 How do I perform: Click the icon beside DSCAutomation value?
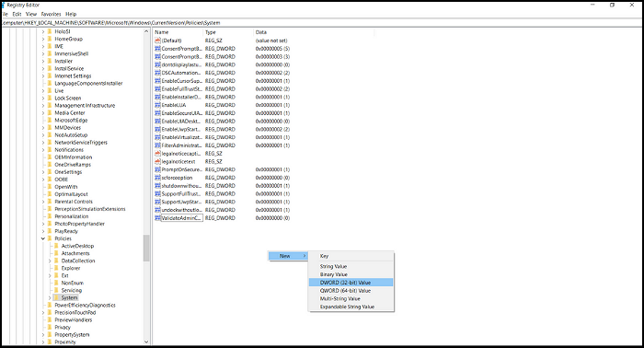click(157, 73)
